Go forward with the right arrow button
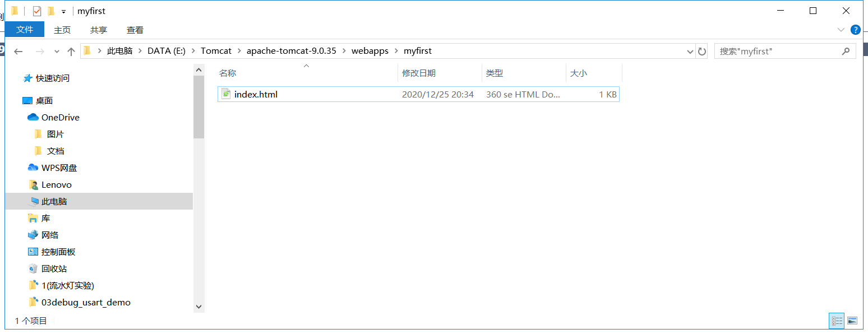 tap(39, 51)
